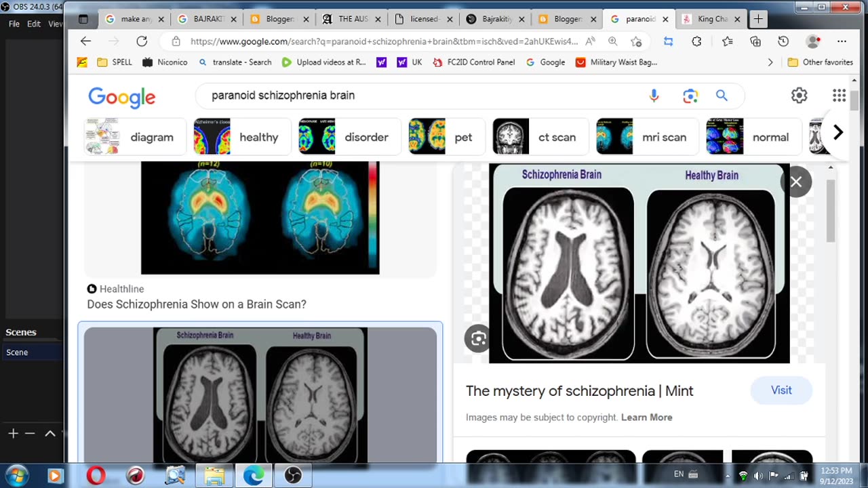Show hidden system tray icons

[728, 475]
